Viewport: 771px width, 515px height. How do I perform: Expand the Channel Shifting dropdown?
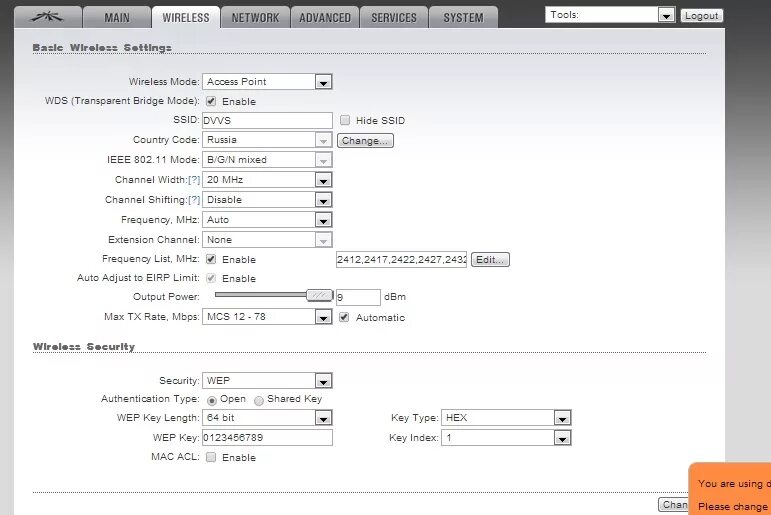click(x=267, y=200)
